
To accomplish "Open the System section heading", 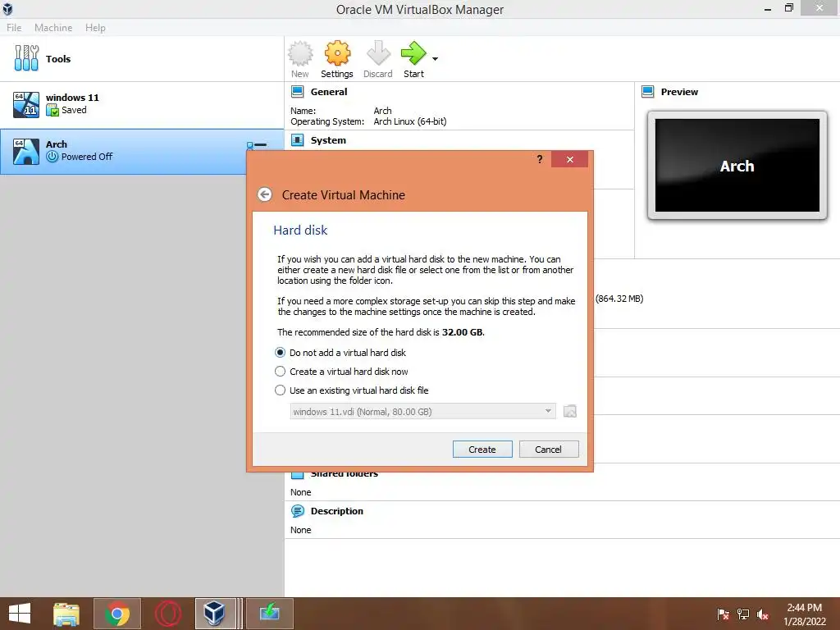I will (328, 140).
